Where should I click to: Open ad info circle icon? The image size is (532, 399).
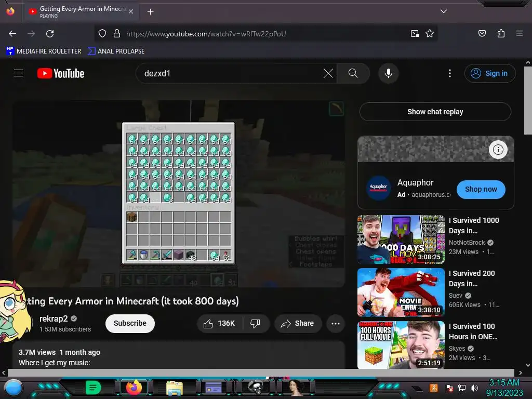(x=498, y=150)
